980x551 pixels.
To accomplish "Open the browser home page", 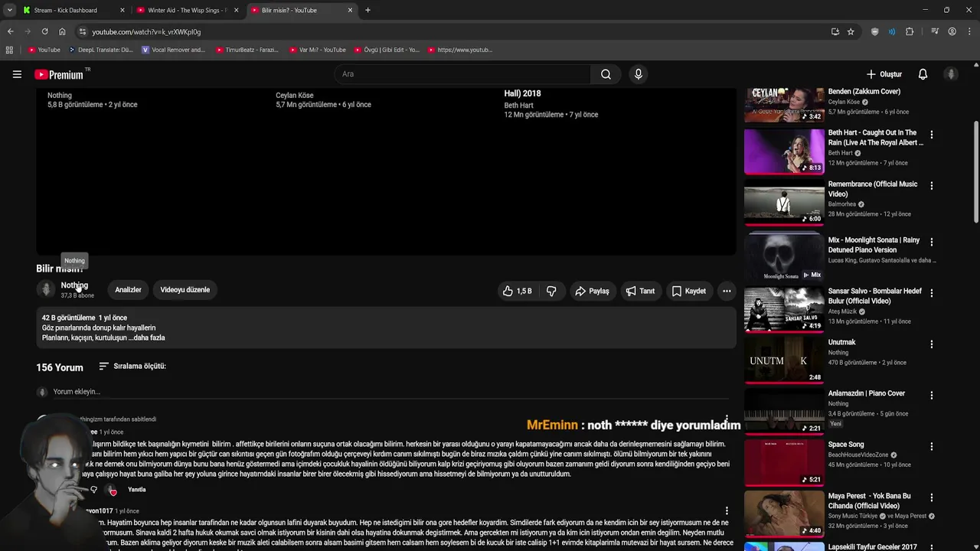I will 62,31.
